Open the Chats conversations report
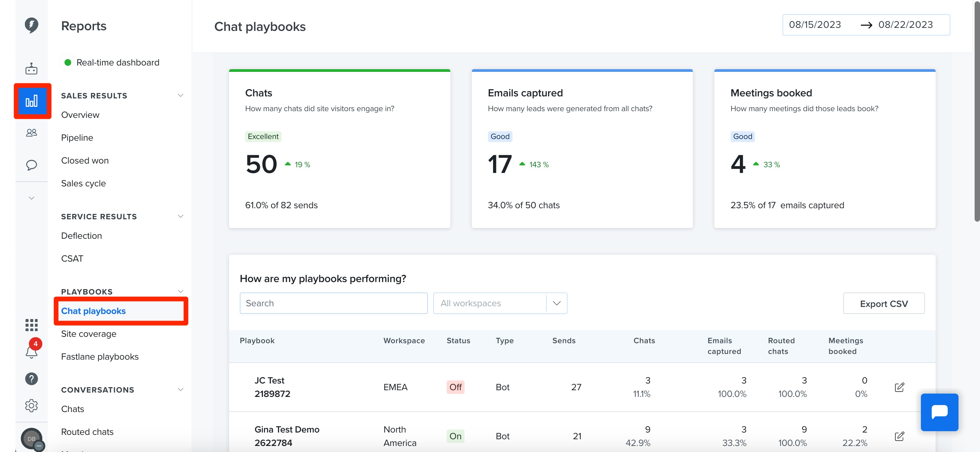The width and height of the screenshot is (980, 452). (73, 409)
